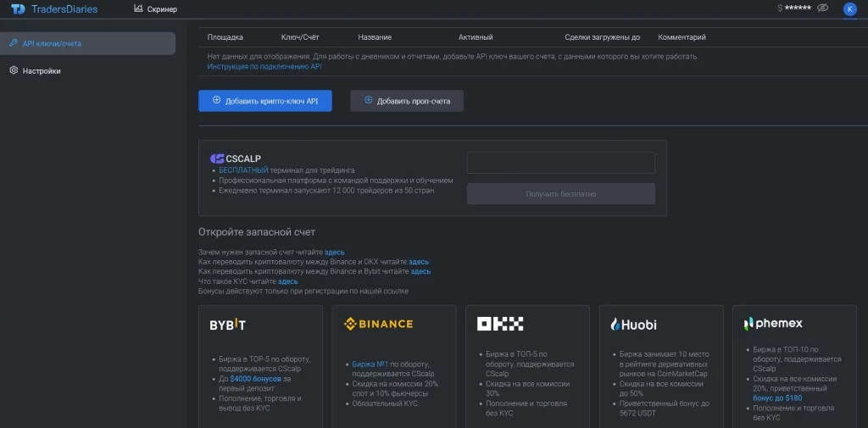
Task: Click the hidden balance $ ****** text
Action: (794, 8)
